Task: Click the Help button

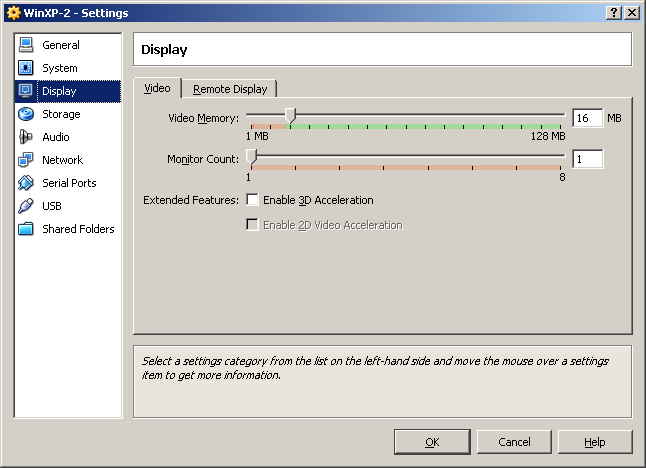Action: pos(595,442)
